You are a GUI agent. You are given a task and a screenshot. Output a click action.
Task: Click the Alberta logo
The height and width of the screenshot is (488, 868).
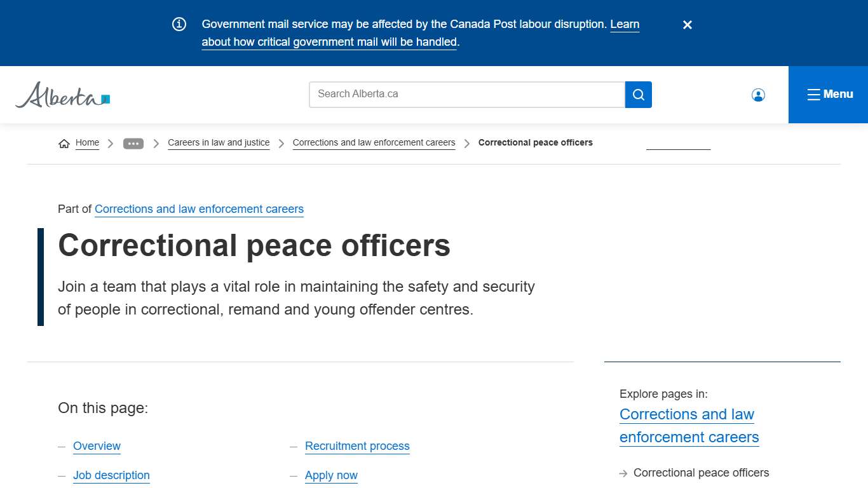[x=62, y=94]
